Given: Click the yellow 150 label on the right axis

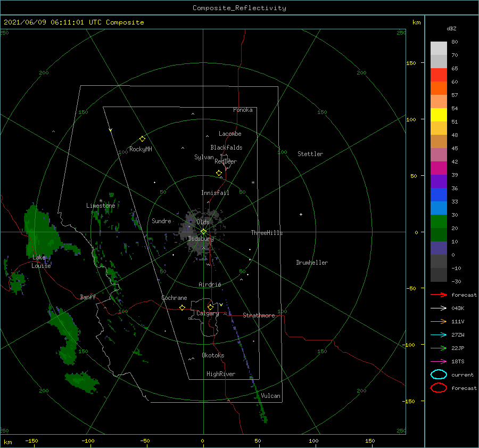Looking at the screenshot, I should tap(411, 63).
